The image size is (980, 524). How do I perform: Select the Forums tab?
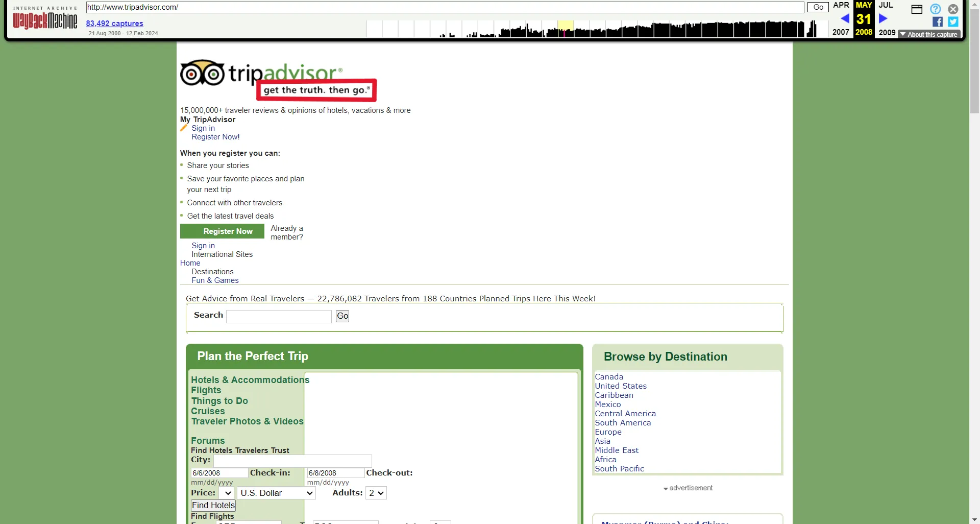coord(208,441)
